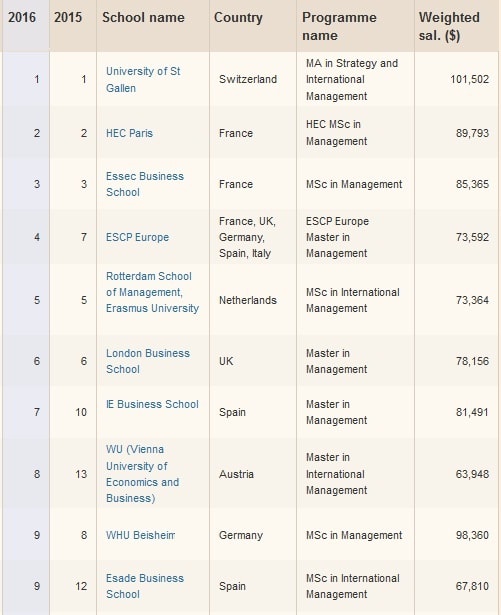
Task: Click the Weighted sal. ($) column header
Action: coord(449,26)
